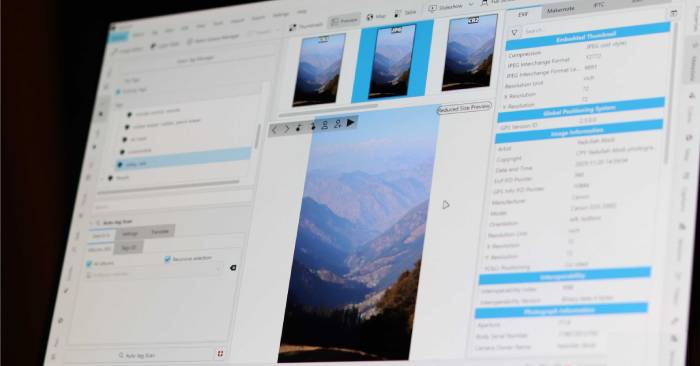This screenshot has width=700, height=366.
Task: Launch the Batch Queue Manager
Action: click(213, 38)
